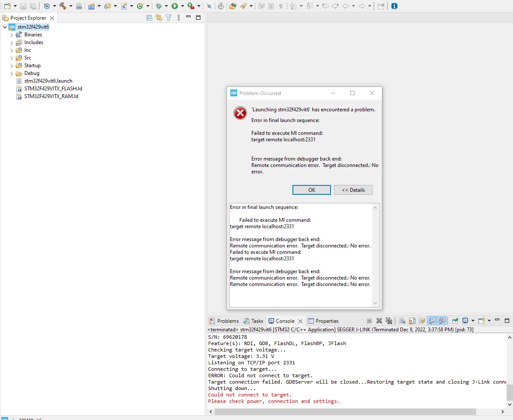Toggle Show Console on standard error
Viewport: 513px width, 420px height.
click(442, 321)
